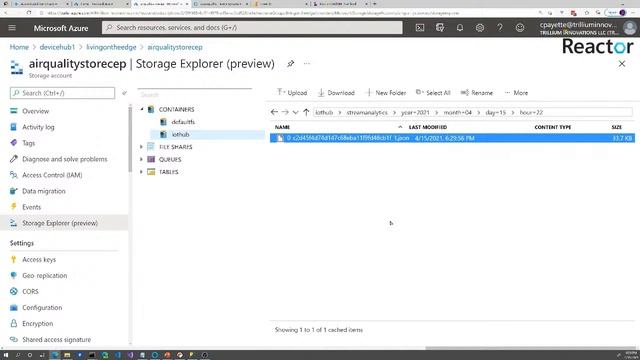640x360 pixels.
Task: Go to Home breadcrumb
Action: point(19,47)
